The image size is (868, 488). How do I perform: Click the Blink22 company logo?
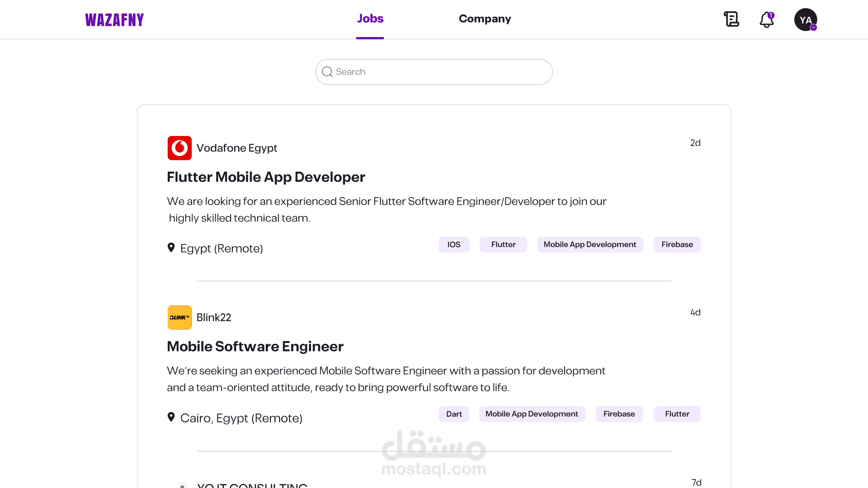(179, 318)
